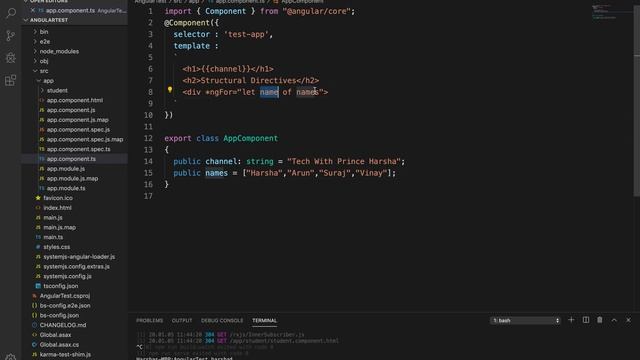Open main.js.map file
Image resolution: width=640 pixels, height=360 pixels.
(59, 227)
